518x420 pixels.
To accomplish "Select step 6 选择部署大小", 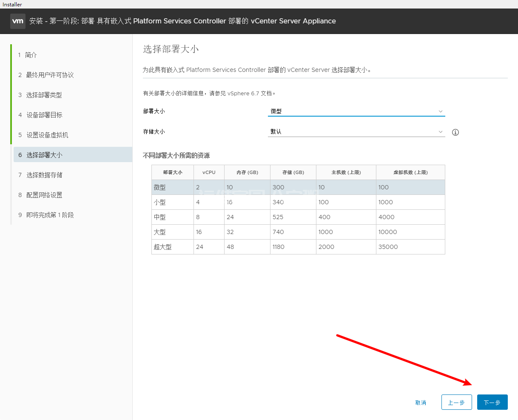I will (44, 155).
